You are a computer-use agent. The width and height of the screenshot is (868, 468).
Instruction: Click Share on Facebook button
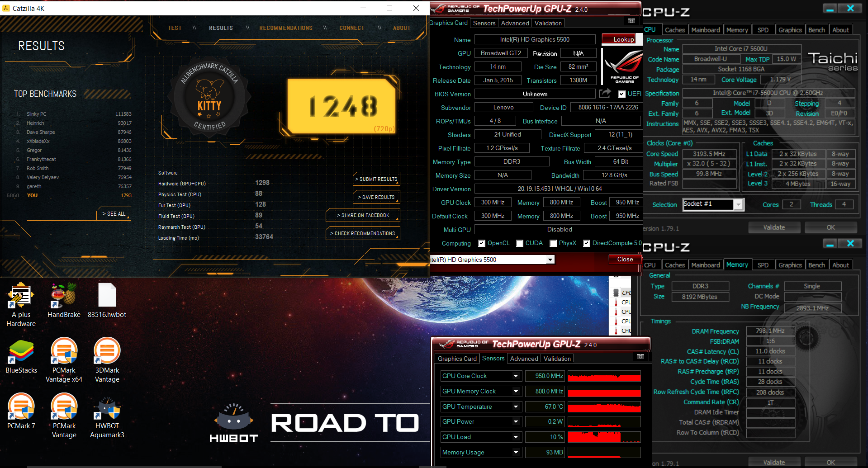pyautogui.click(x=363, y=215)
